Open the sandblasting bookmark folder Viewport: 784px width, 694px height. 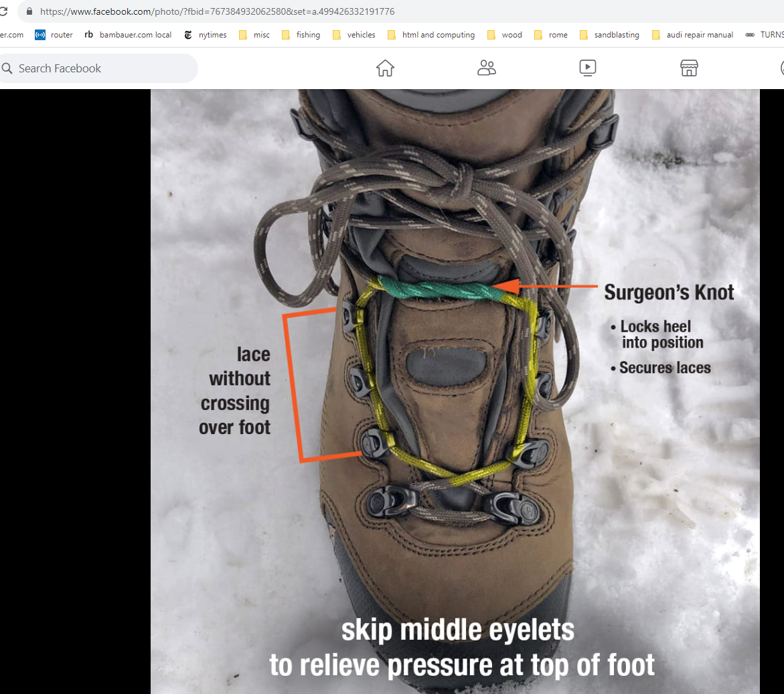(609, 35)
